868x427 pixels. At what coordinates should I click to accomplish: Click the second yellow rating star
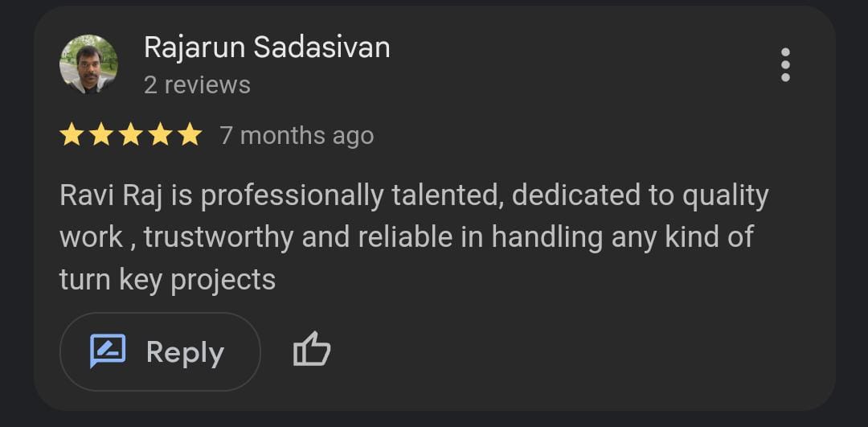coord(101,135)
